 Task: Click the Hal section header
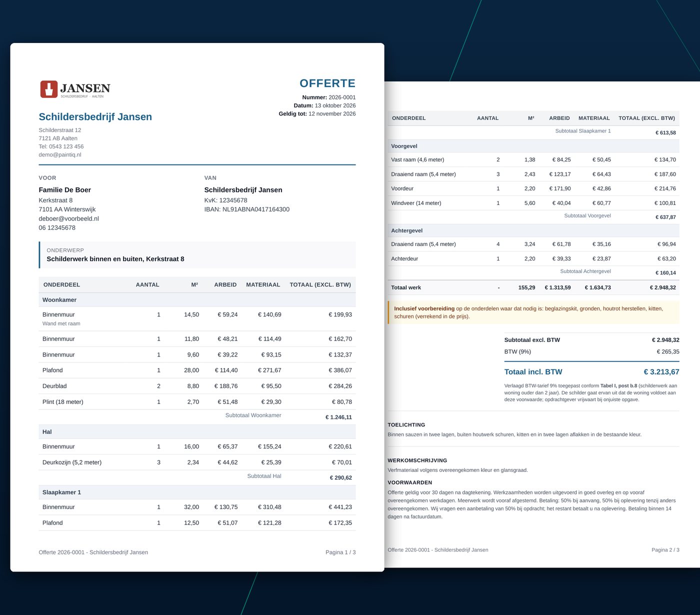[197, 432]
